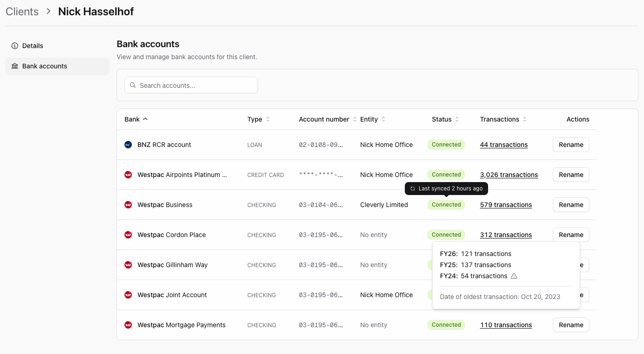
Task: Click Connected badge for BNZ RCR account
Action: tap(446, 145)
